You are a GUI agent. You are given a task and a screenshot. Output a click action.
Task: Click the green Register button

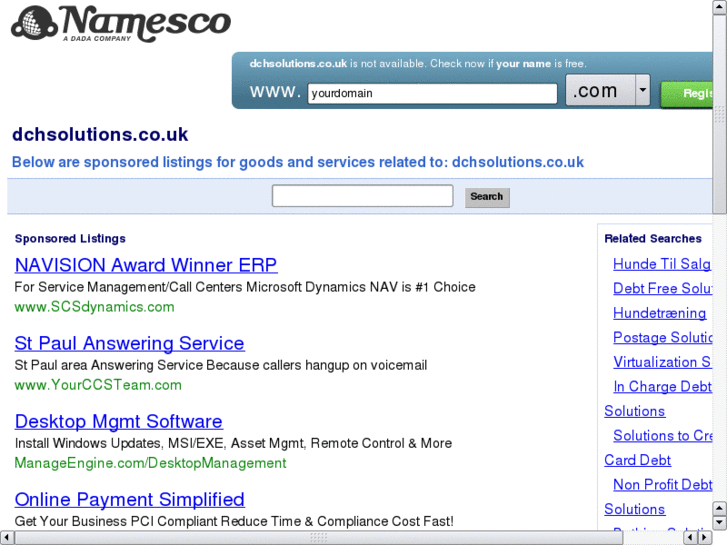687,94
